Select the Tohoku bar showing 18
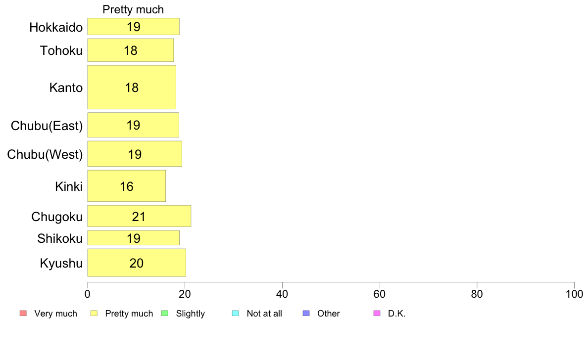 [131, 50]
